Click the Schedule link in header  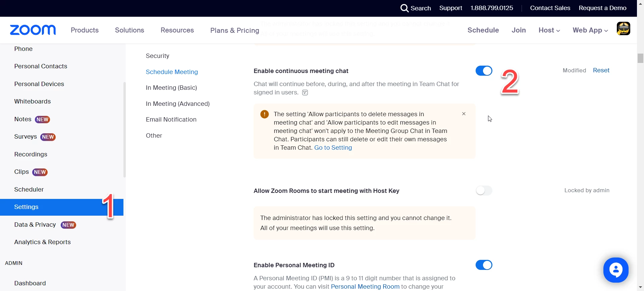click(483, 30)
